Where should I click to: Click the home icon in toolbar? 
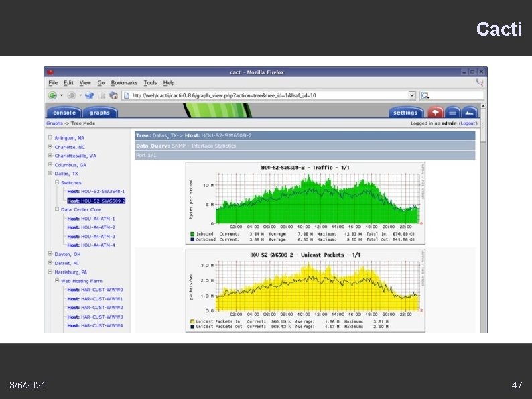pyautogui.click(x=113, y=95)
